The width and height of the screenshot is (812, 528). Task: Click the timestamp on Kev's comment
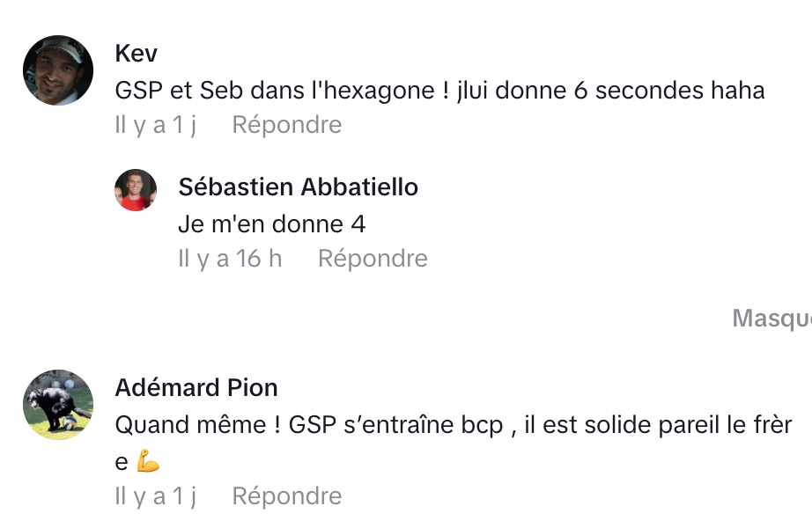[x=155, y=125]
